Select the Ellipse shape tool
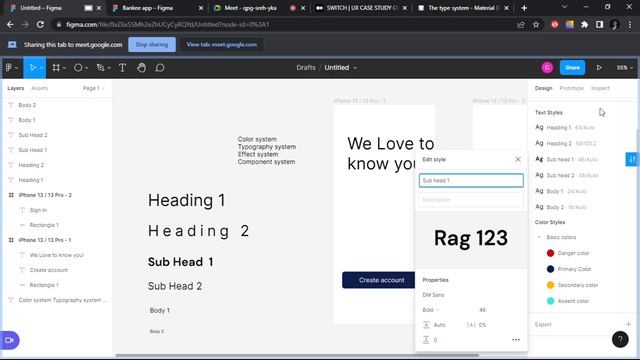The height and width of the screenshot is (360, 640). click(78, 68)
